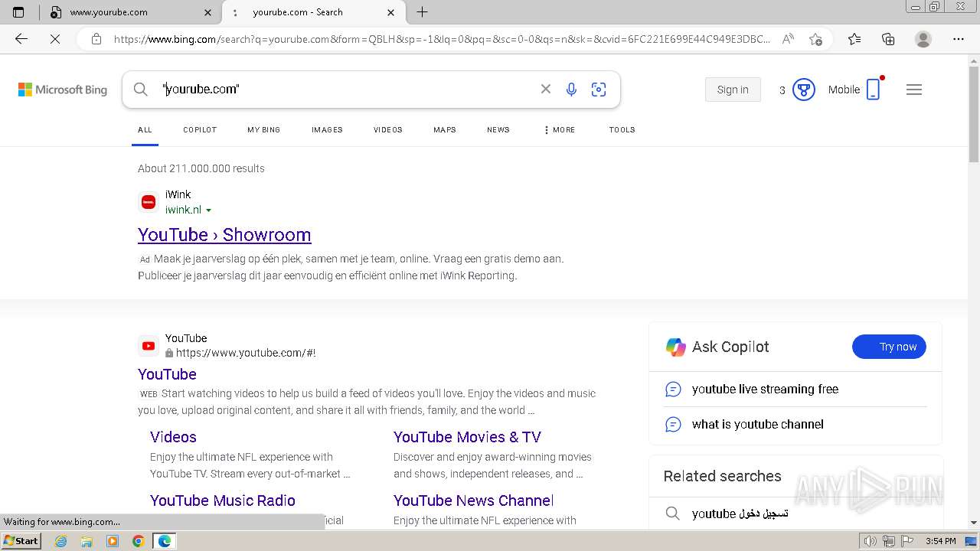Screen dimensions: 980x551
Task: Close the www.yourube.com tab
Action: point(208,12)
